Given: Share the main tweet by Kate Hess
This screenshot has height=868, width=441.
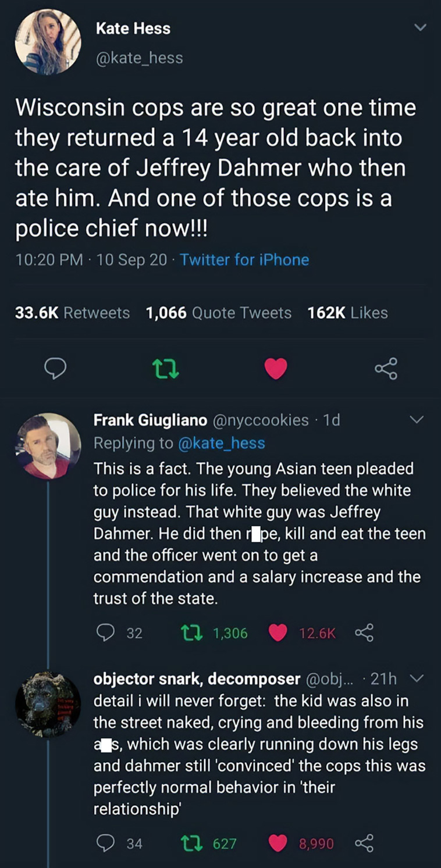Looking at the screenshot, I should [x=386, y=368].
